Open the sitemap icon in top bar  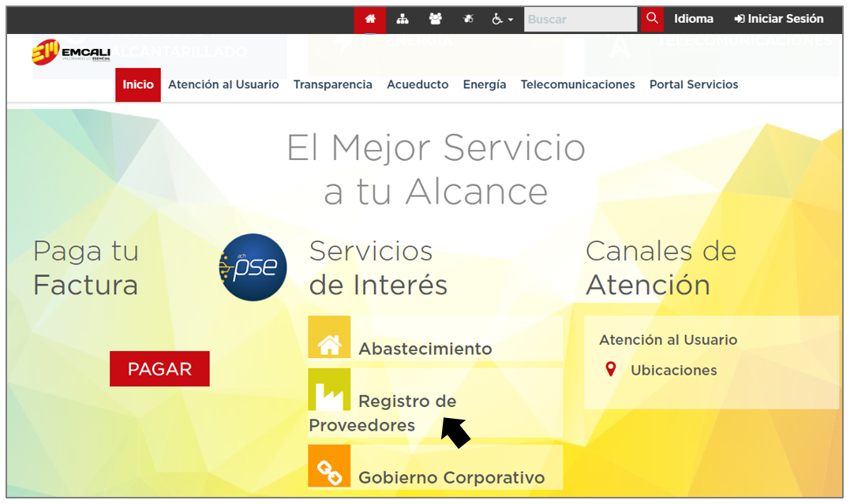403,19
